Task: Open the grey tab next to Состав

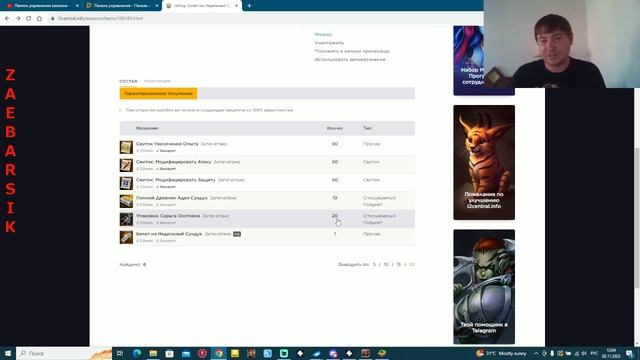Action: coord(157,81)
